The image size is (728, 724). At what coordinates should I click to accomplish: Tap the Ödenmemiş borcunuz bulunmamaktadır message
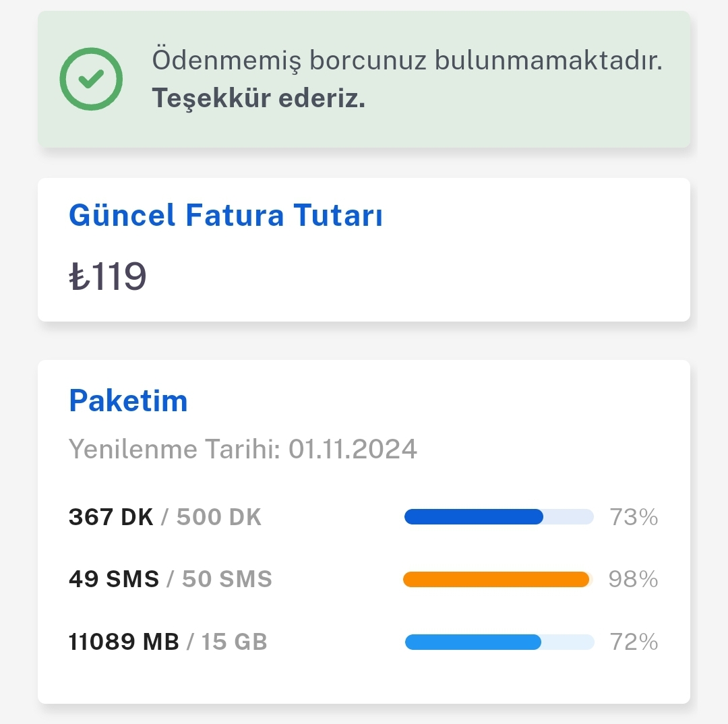click(406, 60)
